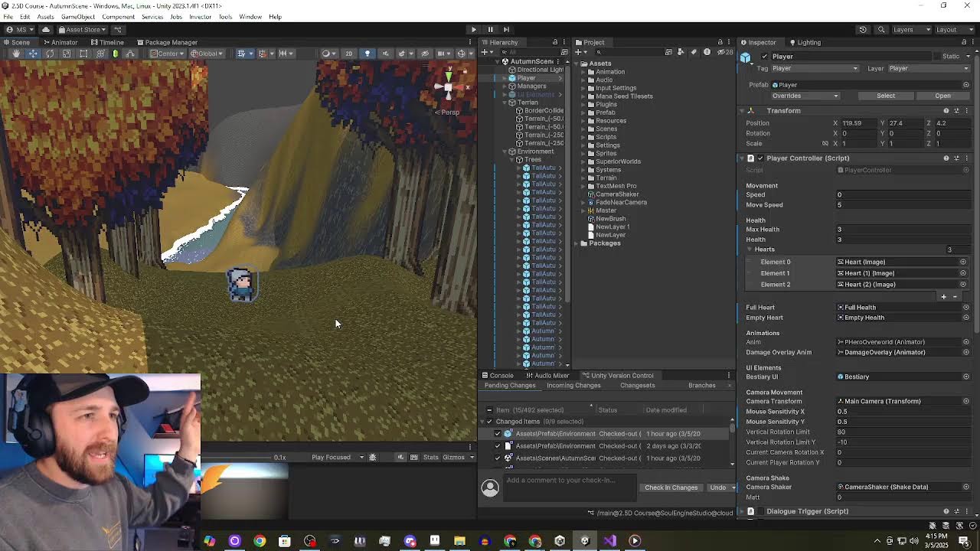Open the Undo History icon
Viewport: 980px width, 551px height.
click(x=863, y=29)
